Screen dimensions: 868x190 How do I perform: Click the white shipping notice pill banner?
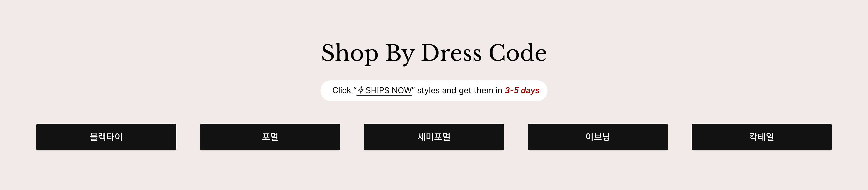pos(434,91)
